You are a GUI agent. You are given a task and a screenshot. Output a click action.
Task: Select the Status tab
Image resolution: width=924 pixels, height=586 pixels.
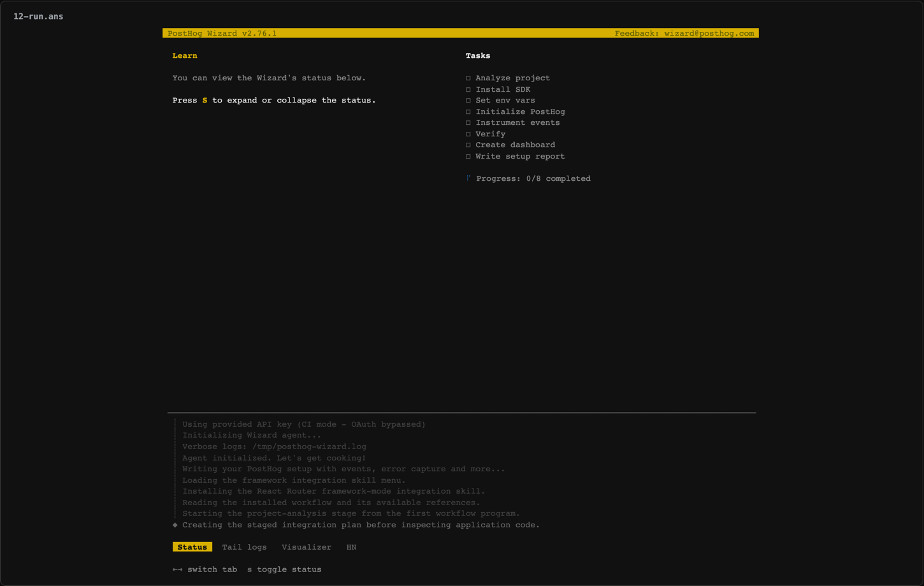click(192, 547)
